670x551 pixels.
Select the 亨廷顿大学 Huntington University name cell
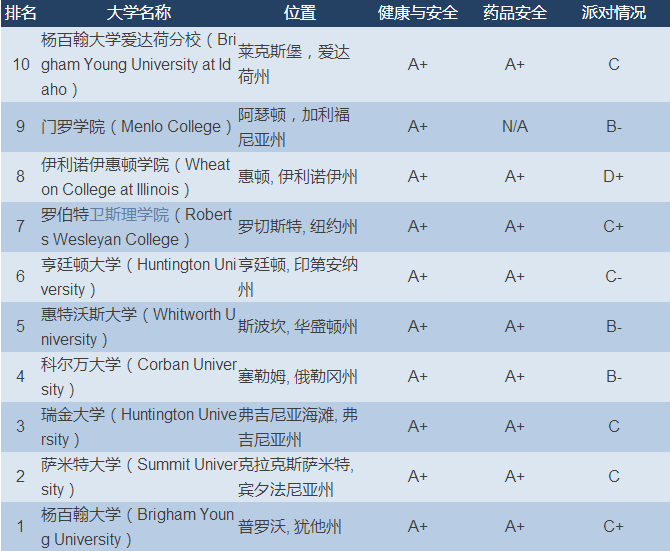tap(138, 277)
